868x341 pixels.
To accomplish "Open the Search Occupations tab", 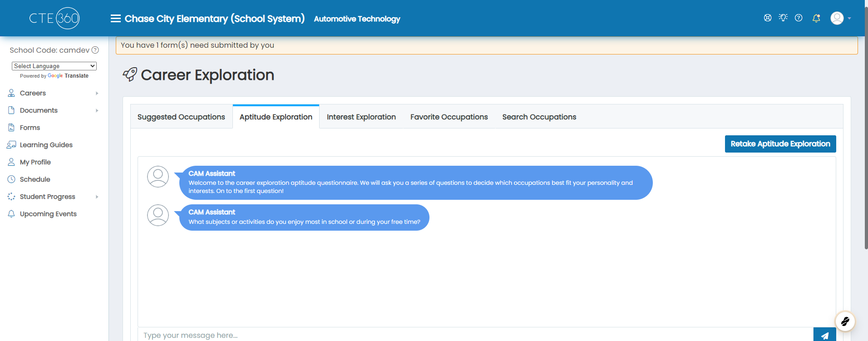I will (539, 117).
